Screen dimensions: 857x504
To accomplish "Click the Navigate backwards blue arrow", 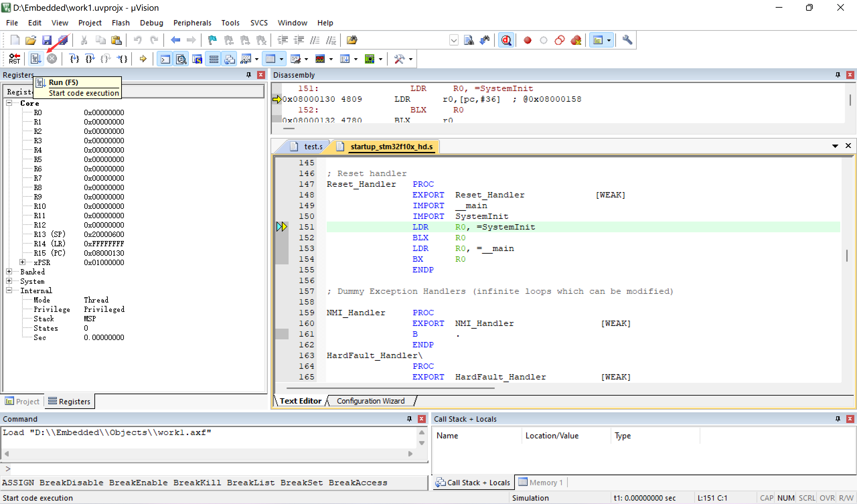I will tap(175, 40).
